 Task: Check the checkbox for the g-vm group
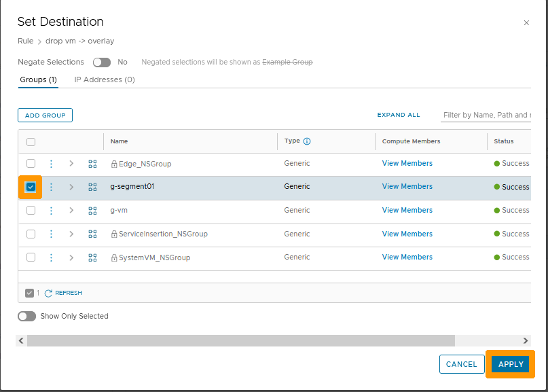(31, 210)
